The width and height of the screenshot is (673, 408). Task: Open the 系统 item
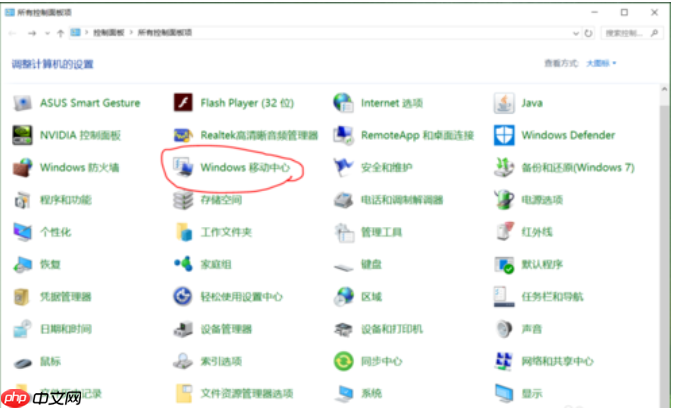click(x=371, y=394)
